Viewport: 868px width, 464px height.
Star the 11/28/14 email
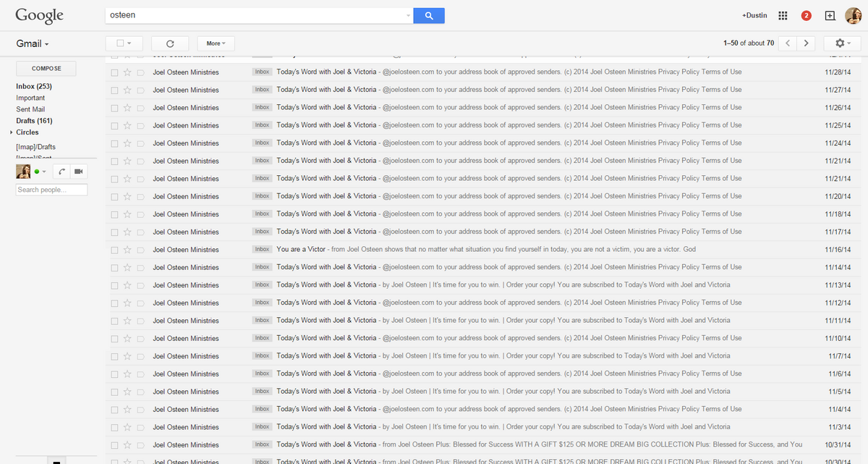[x=127, y=72]
